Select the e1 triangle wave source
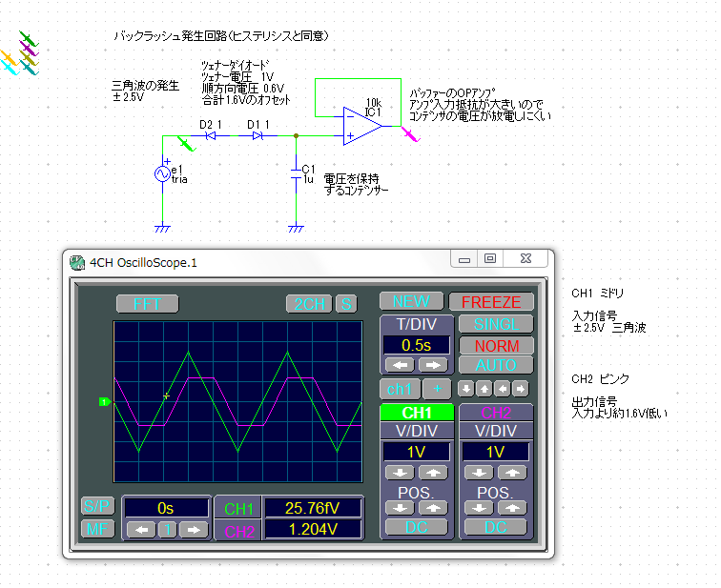 point(162,173)
